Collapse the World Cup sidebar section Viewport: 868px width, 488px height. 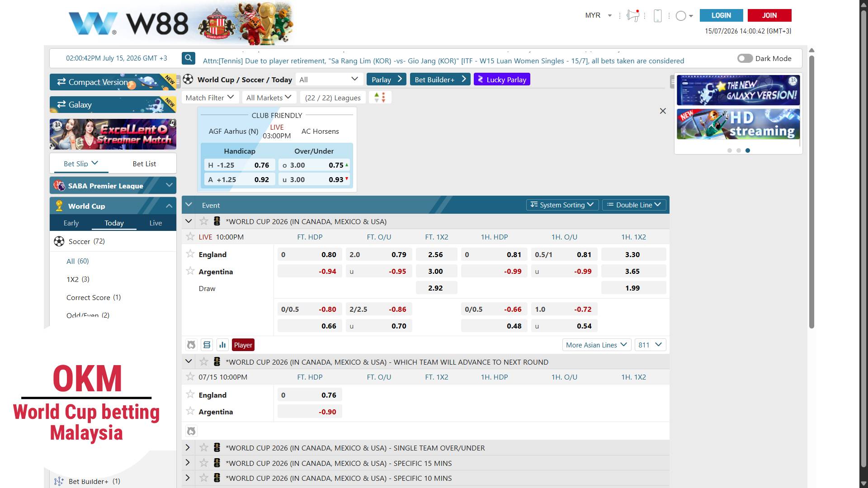pos(169,206)
